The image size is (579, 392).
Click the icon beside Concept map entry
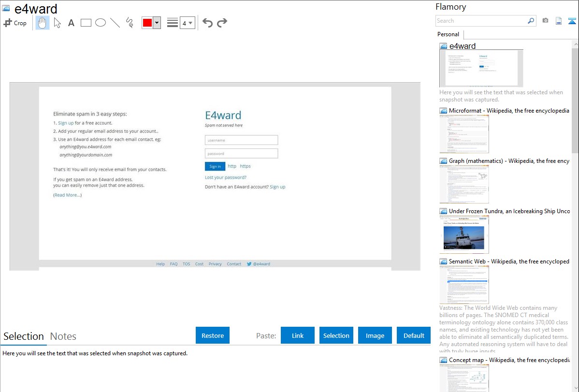(443, 360)
